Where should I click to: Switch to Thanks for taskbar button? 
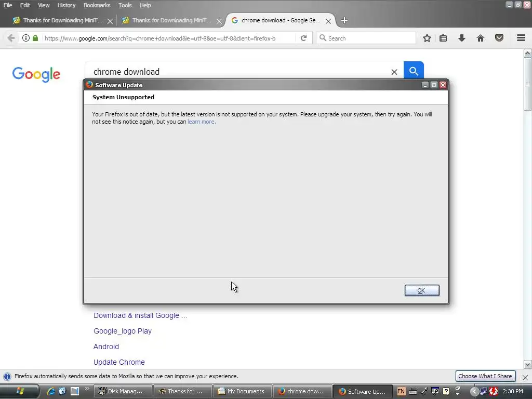(182, 391)
